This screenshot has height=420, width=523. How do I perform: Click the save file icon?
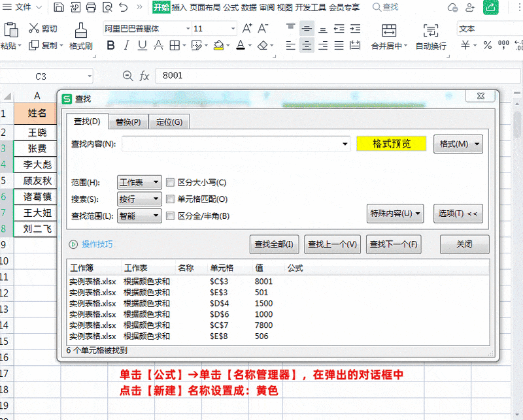pos(59,8)
